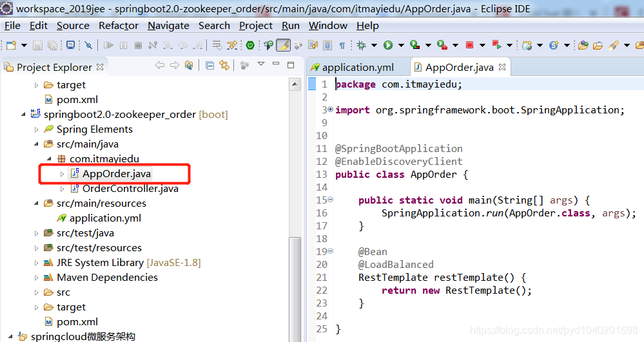Toggle Link with Editor in Project Explorer
This screenshot has height=342, width=644.
click(x=224, y=65)
